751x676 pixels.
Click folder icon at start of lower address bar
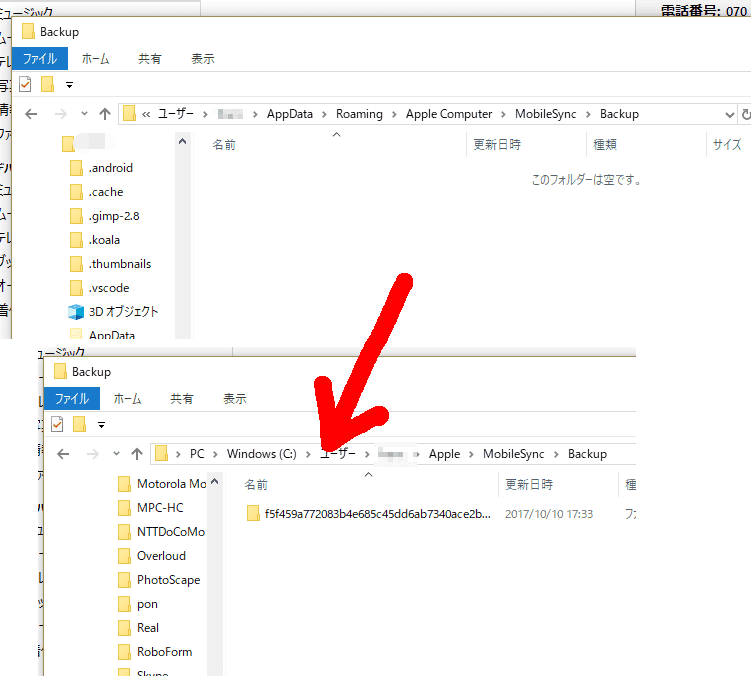click(161, 453)
